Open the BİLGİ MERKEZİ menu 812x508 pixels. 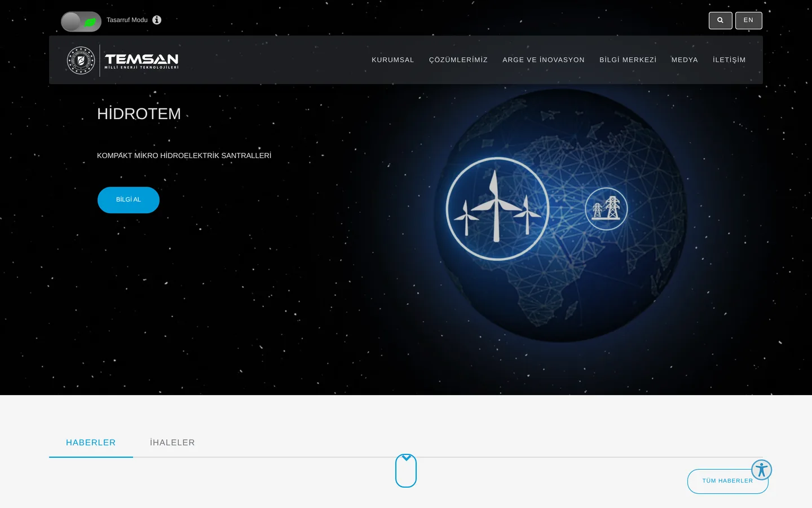click(628, 60)
